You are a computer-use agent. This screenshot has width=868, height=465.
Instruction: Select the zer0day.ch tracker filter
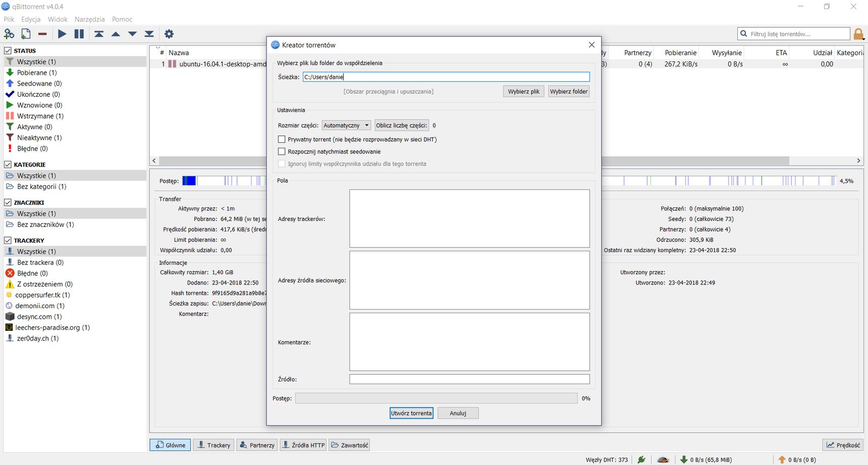click(75, 338)
